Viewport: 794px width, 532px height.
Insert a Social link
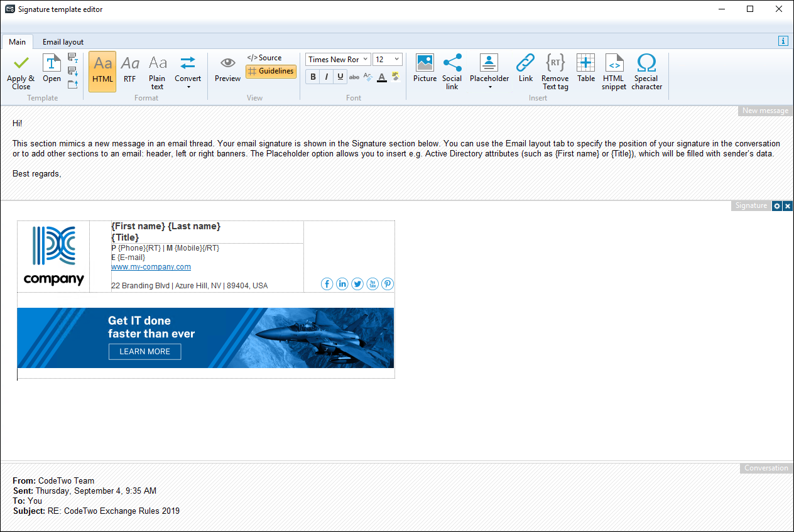452,72
